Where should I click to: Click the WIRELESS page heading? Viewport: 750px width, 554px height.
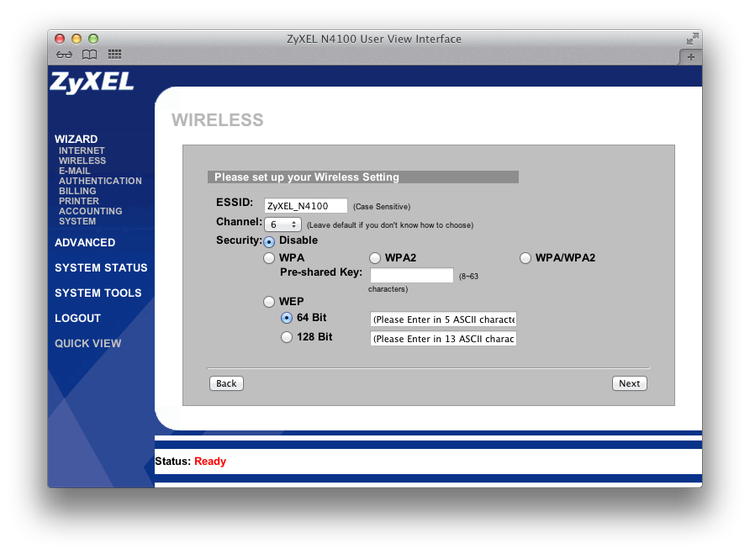[217, 120]
